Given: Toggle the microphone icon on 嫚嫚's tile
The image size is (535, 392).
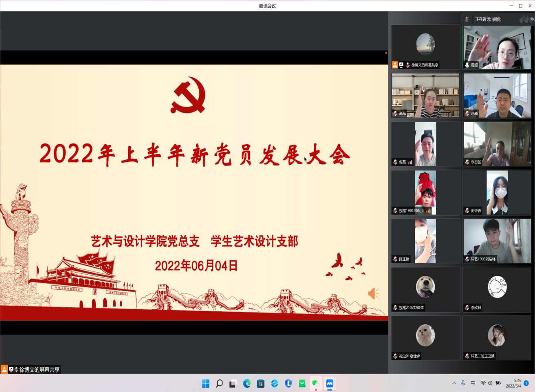Looking at the screenshot, I should point(467,65).
